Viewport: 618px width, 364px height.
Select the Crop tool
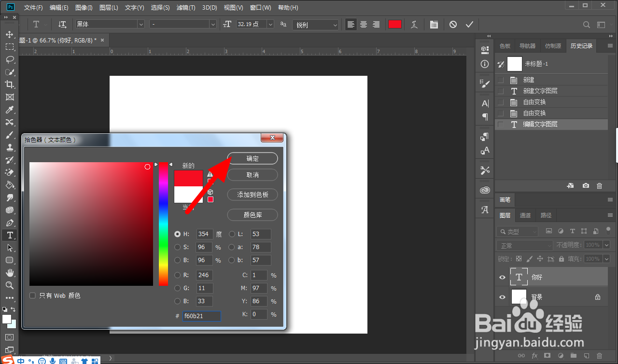click(x=9, y=84)
